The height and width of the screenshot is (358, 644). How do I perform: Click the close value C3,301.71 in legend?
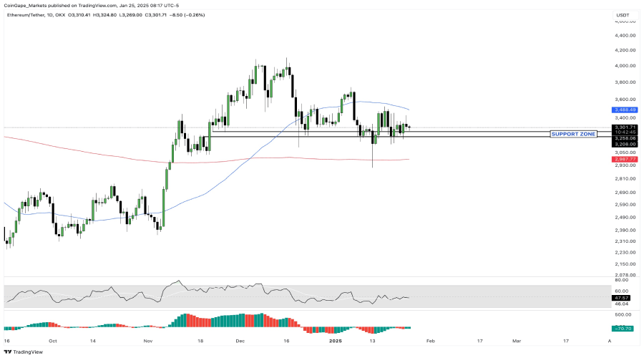point(156,15)
